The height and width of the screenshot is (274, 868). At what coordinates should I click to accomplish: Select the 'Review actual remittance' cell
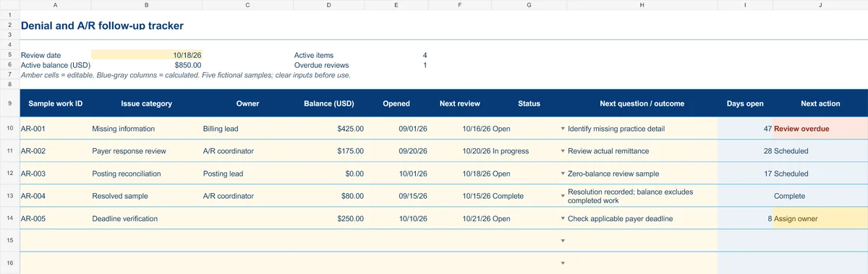(642, 151)
